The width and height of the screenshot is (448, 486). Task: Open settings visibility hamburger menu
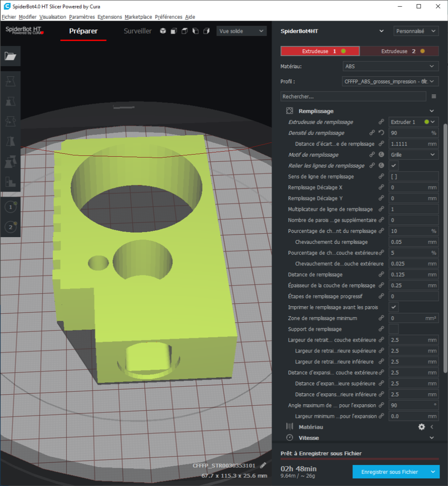(434, 96)
